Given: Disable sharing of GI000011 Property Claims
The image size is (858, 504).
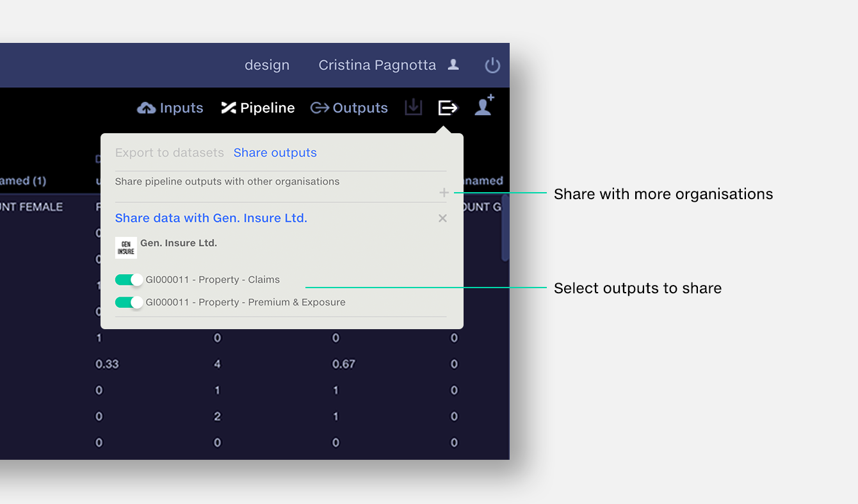Looking at the screenshot, I should 129,279.
